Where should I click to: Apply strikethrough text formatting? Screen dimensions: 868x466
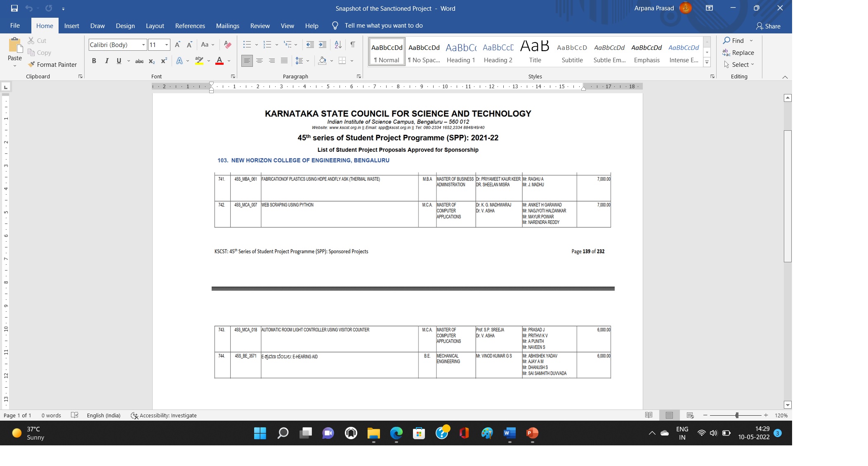[x=139, y=61]
